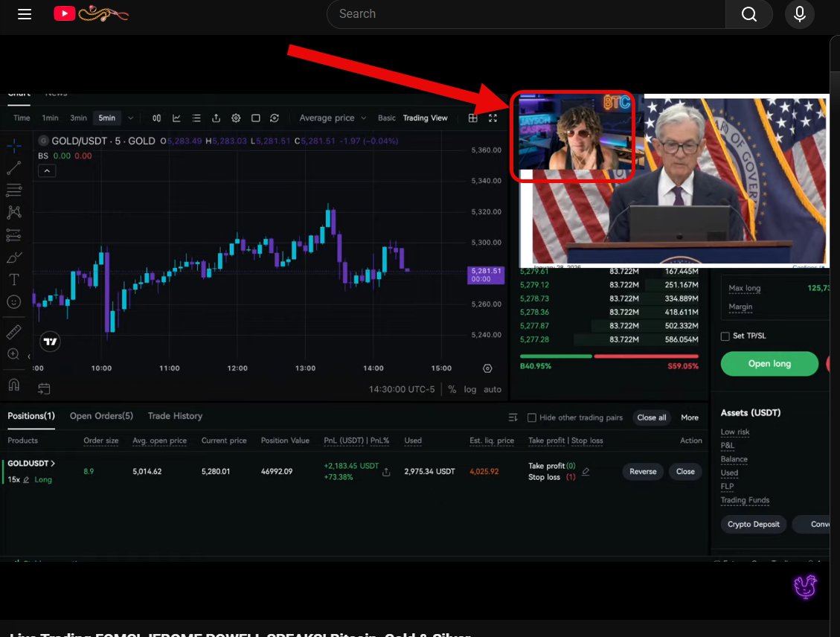Click the Crypto Deposit button

753,524
